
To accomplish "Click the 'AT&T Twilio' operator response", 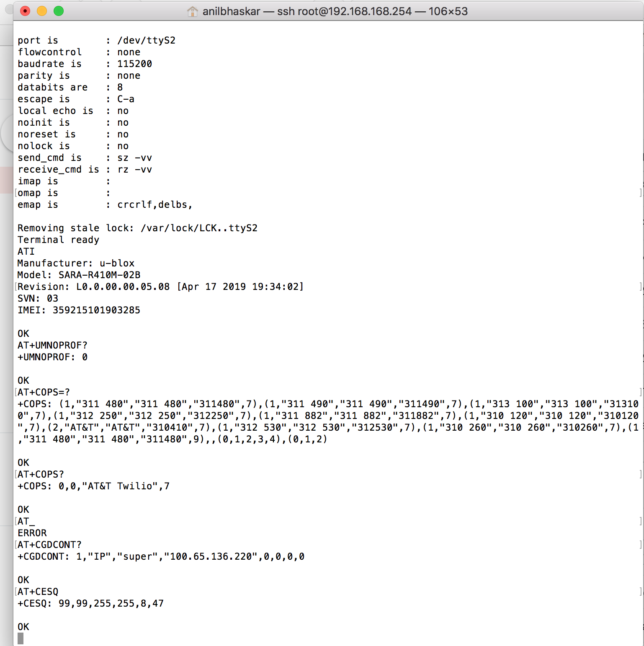I will [x=93, y=486].
